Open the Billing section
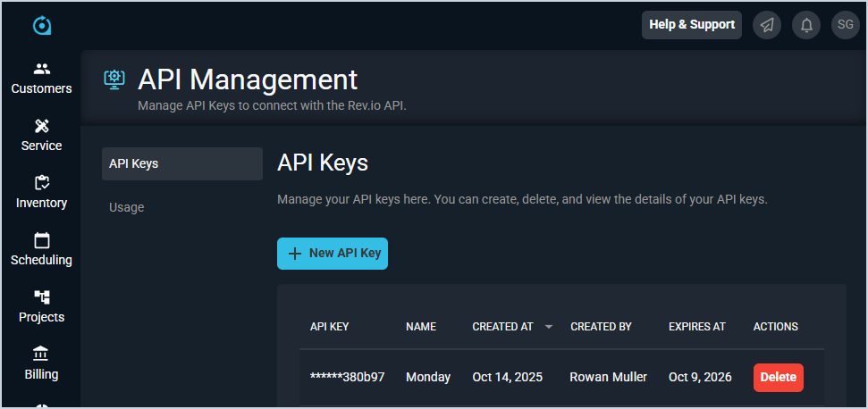The height and width of the screenshot is (409, 868). click(x=41, y=364)
